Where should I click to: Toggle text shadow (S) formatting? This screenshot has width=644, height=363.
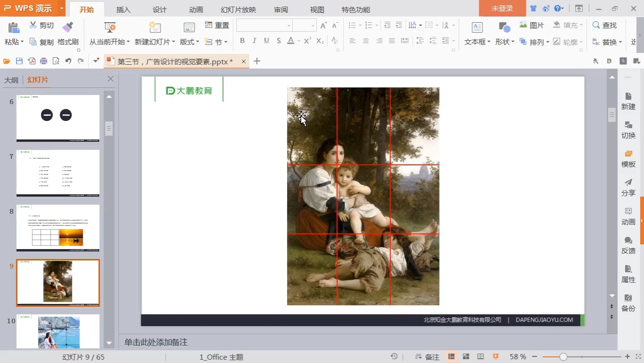click(279, 41)
